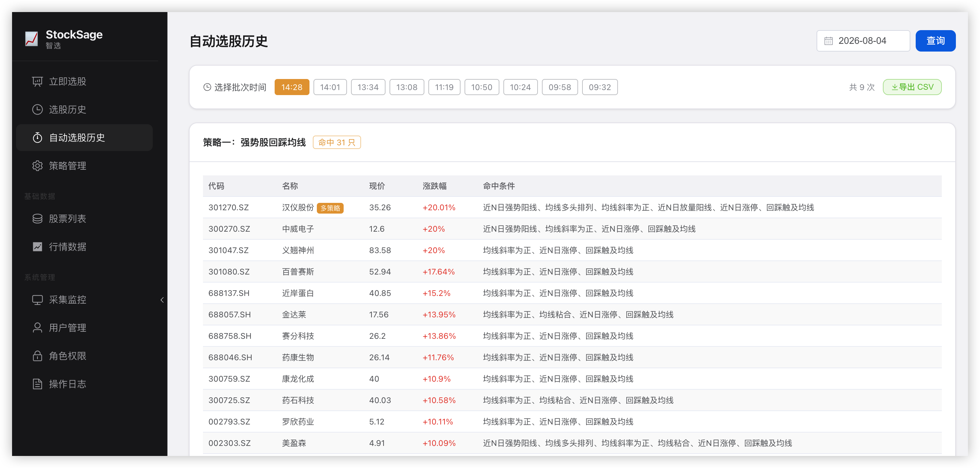Click the 行情数据 chart icon

(x=37, y=247)
